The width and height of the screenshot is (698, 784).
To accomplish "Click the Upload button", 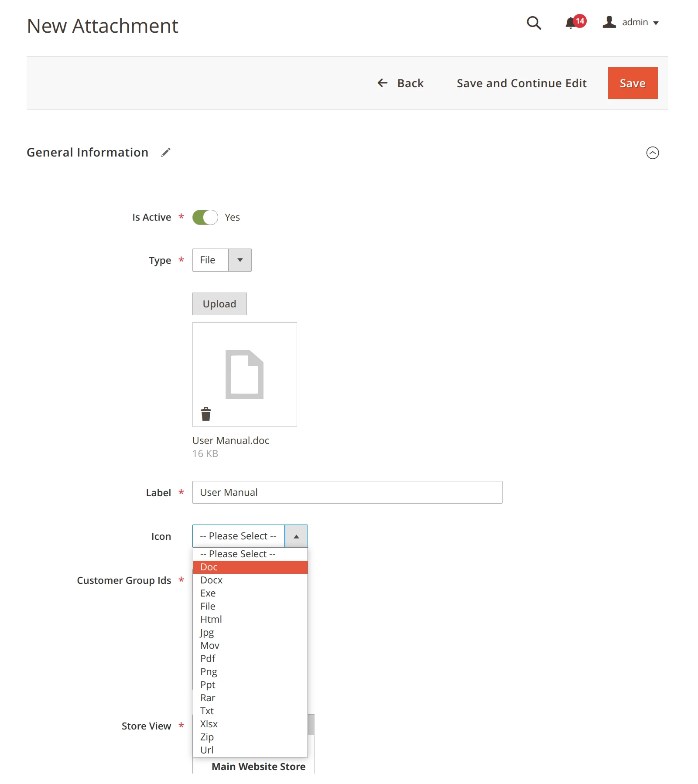I will click(219, 303).
